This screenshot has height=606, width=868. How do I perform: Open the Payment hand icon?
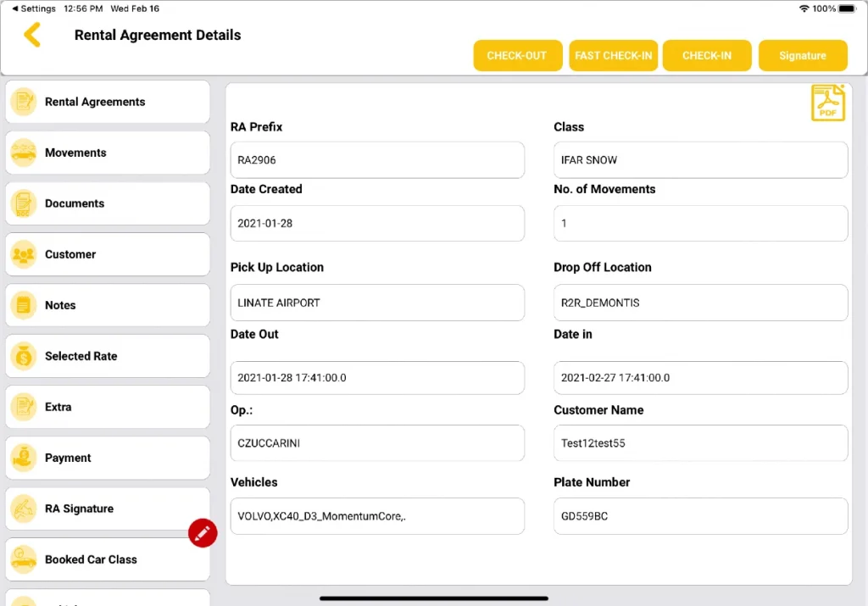point(23,458)
